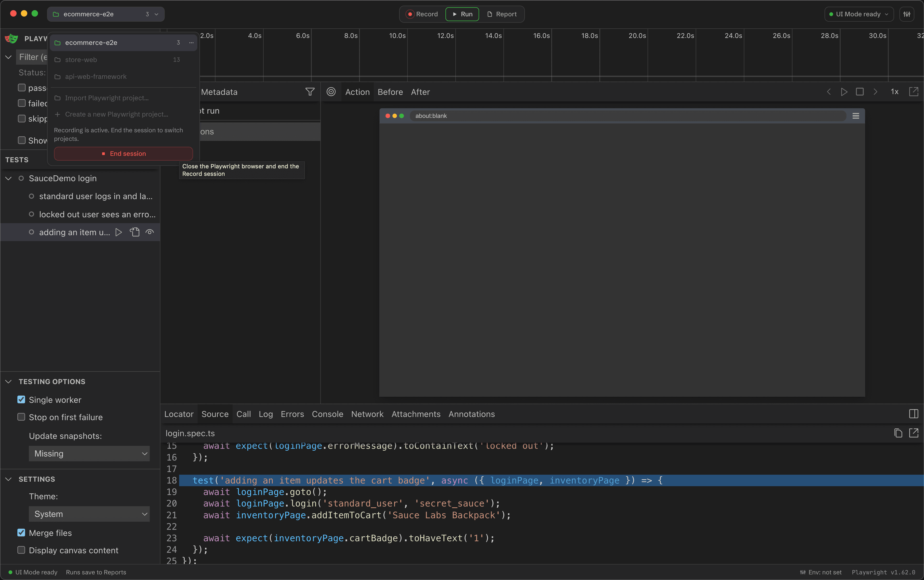This screenshot has width=924, height=580.
Task: Uncheck the Single worker checkbox
Action: pyautogui.click(x=21, y=400)
